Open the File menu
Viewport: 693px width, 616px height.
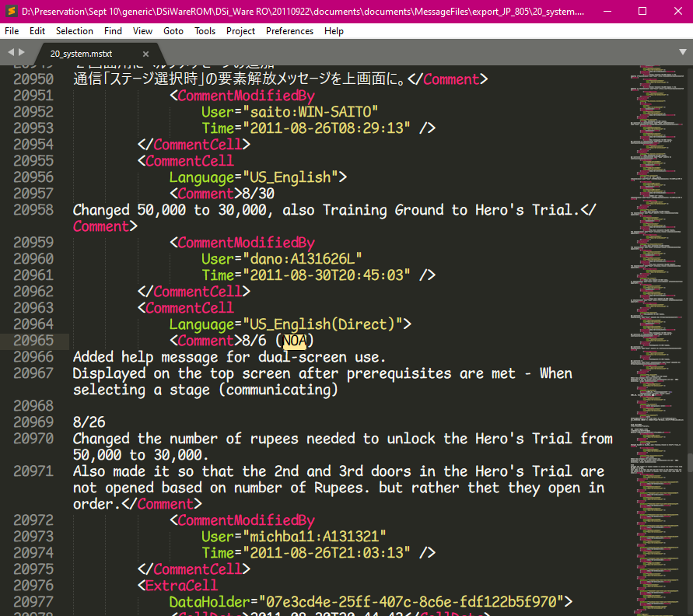12,31
